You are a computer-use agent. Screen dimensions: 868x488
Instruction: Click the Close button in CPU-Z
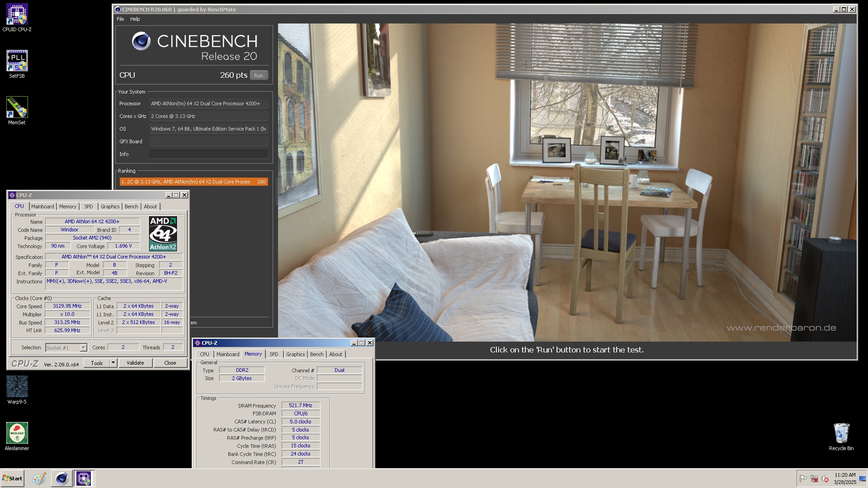(170, 363)
